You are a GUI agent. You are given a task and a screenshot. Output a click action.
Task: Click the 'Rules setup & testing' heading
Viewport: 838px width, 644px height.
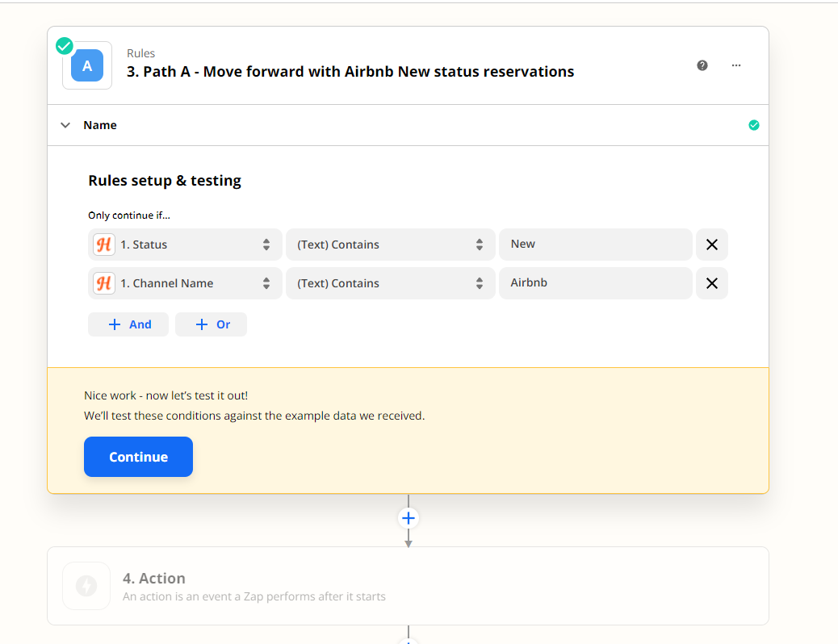click(165, 181)
